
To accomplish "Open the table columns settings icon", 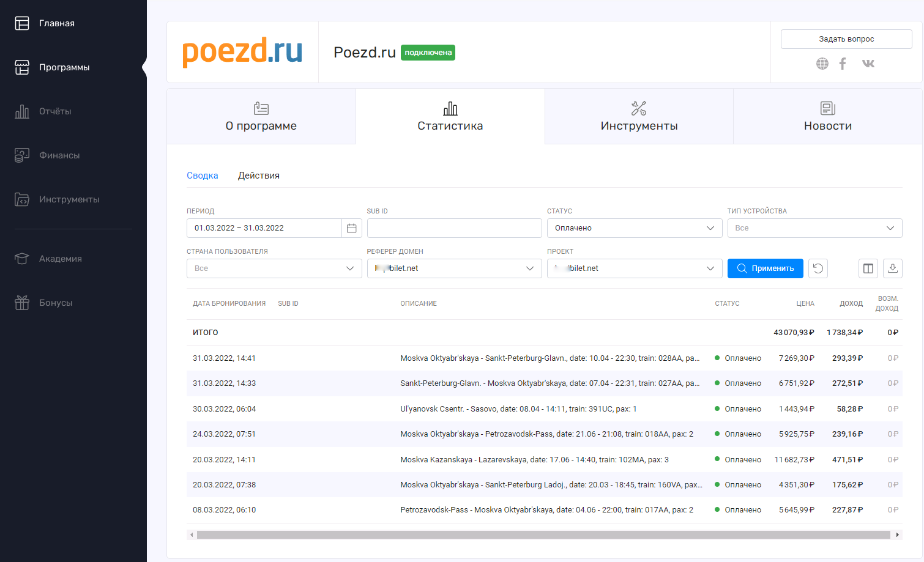I will (x=868, y=268).
